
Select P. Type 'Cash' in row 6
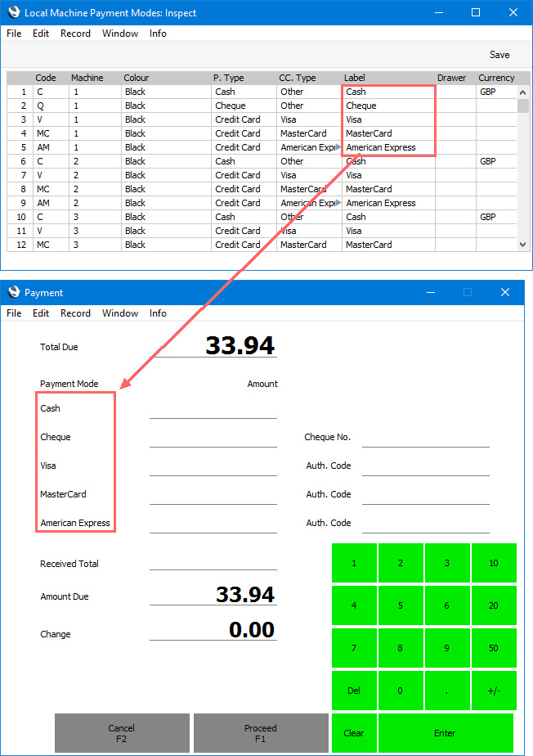[x=244, y=161]
